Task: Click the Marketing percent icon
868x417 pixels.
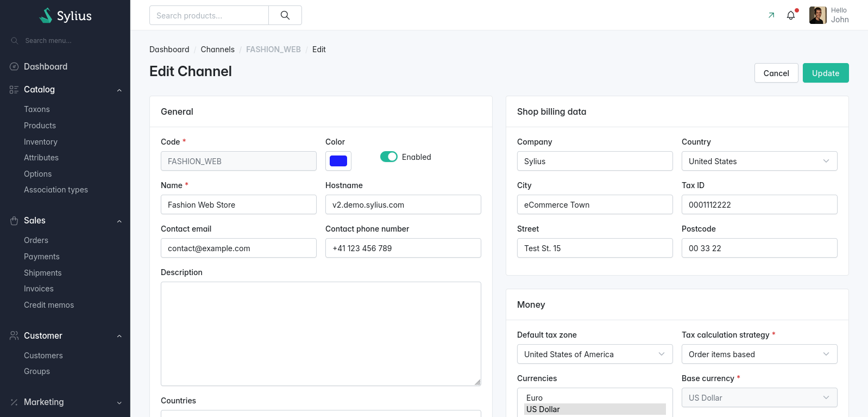Action: tap(14, 402)
